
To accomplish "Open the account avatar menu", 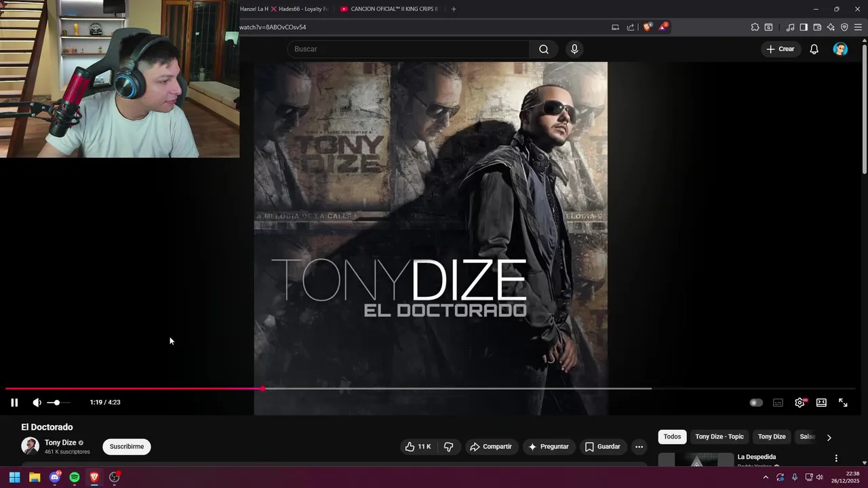I will pyautogui.click(x=840, y=49).
